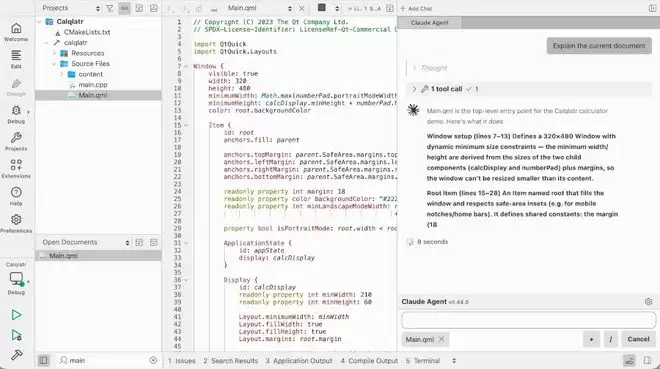660x369 pixels.
Task: Cancel the running agent request
Action: click(638, 339)
